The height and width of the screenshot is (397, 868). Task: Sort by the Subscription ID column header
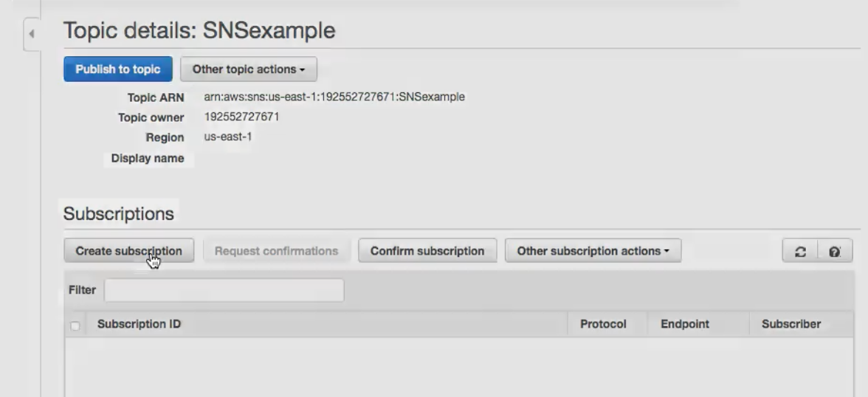(139, 324)
